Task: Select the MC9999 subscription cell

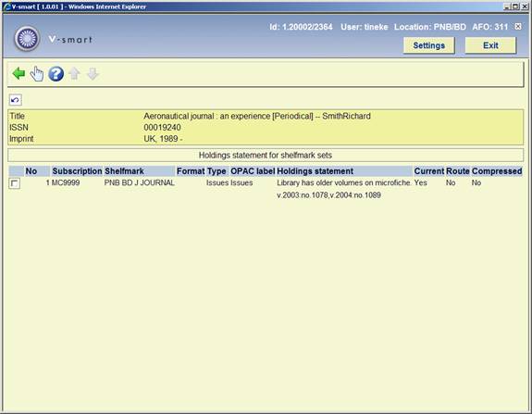Action: pyautogui.click(x=66, y=182)
